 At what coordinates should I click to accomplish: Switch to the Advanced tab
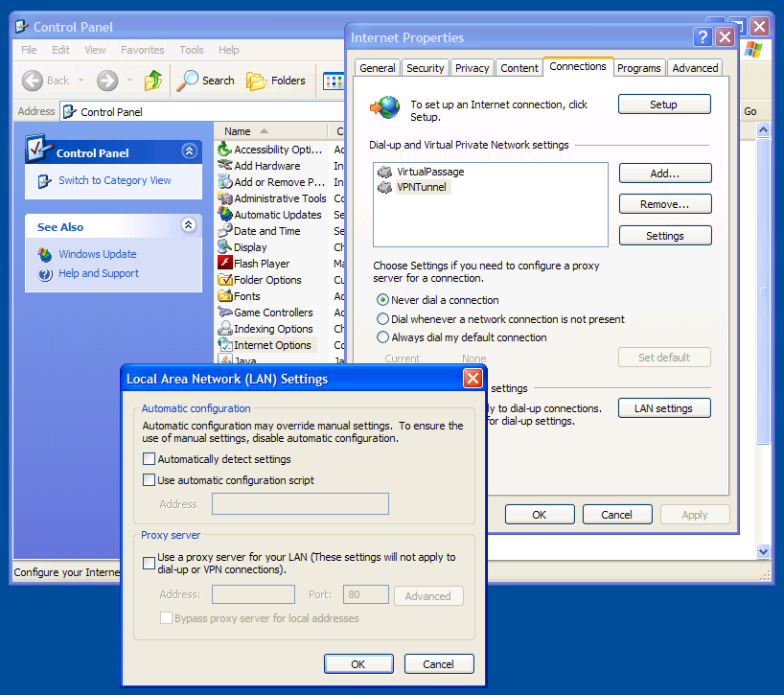point(695,68)
